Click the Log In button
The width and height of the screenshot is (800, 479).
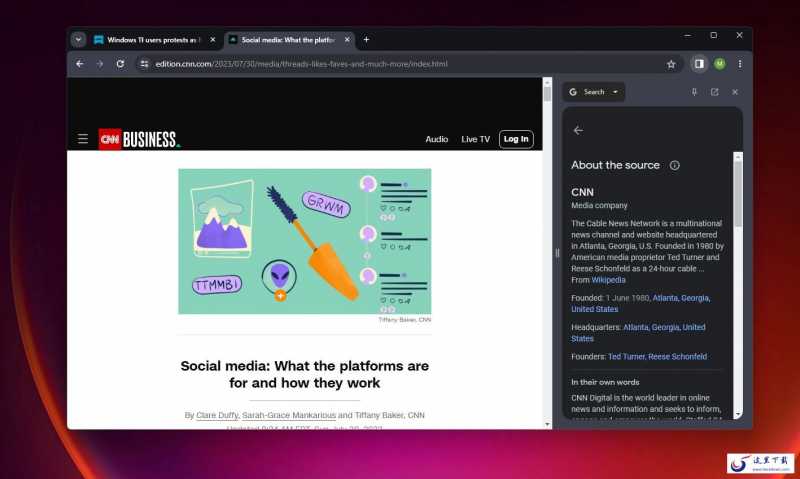(x=516, y=139)
